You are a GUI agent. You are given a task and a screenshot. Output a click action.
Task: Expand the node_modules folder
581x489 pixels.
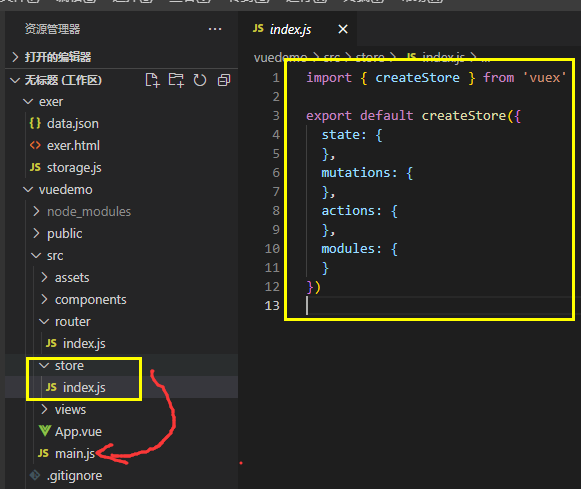click(36, 211)
